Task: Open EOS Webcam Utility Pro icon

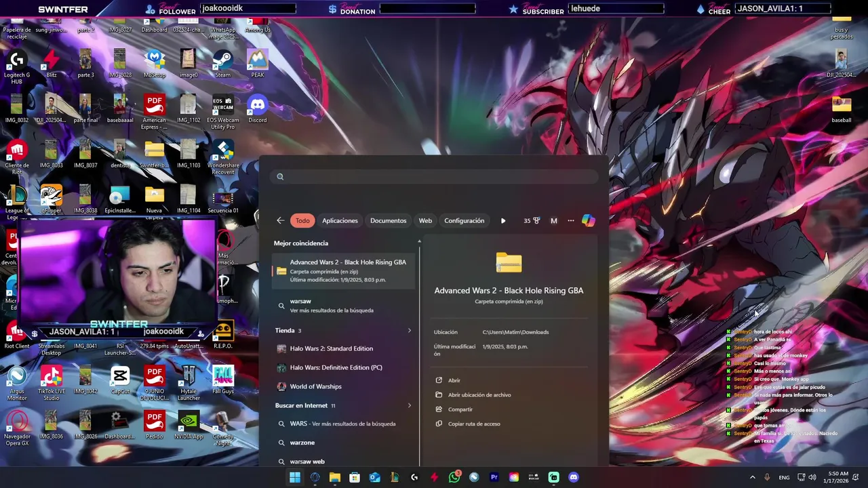Action: click(223, 112)
